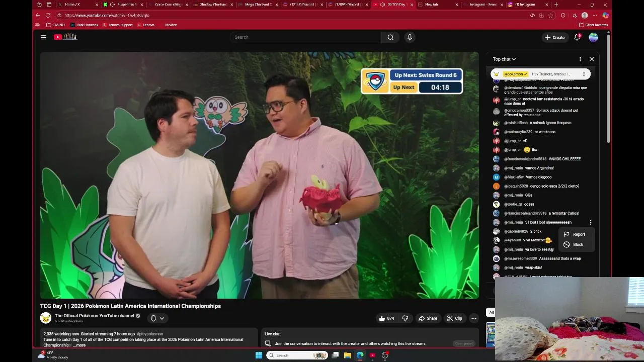The image size is (644, 362).
Task: Open the Copilot sidebar icon
Action: tap(605, 15)
